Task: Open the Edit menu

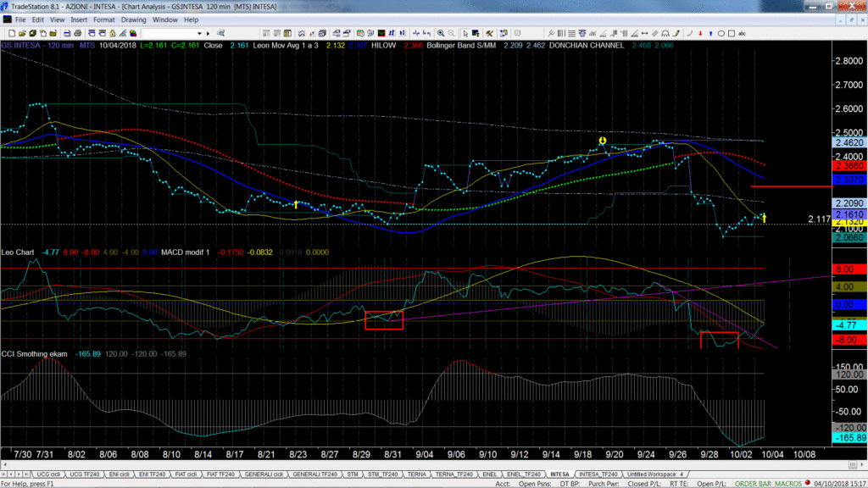Action: tap(37, 20)
